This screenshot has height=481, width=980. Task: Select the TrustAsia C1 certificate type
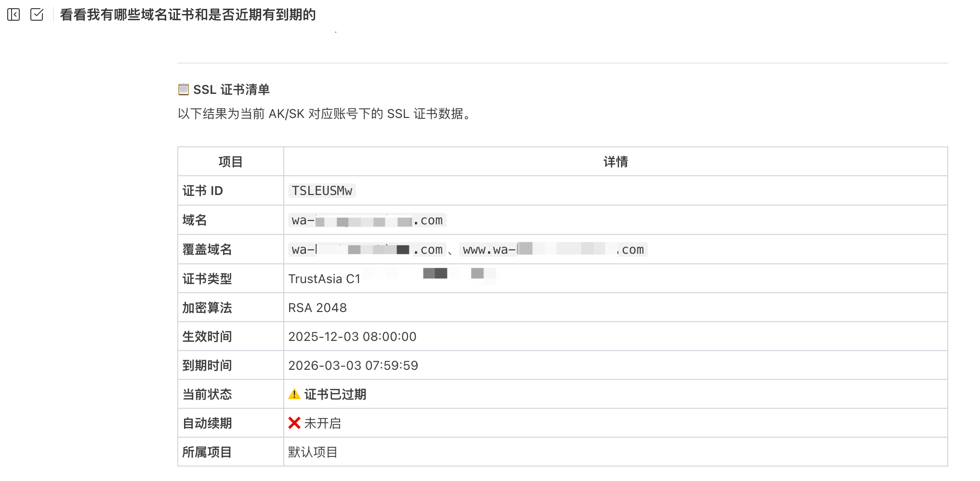324,279
